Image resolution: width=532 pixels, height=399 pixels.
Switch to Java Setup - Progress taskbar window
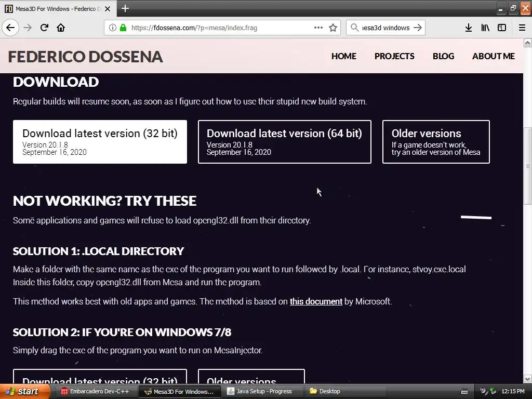pyautogui.click(x=263, y=391)
